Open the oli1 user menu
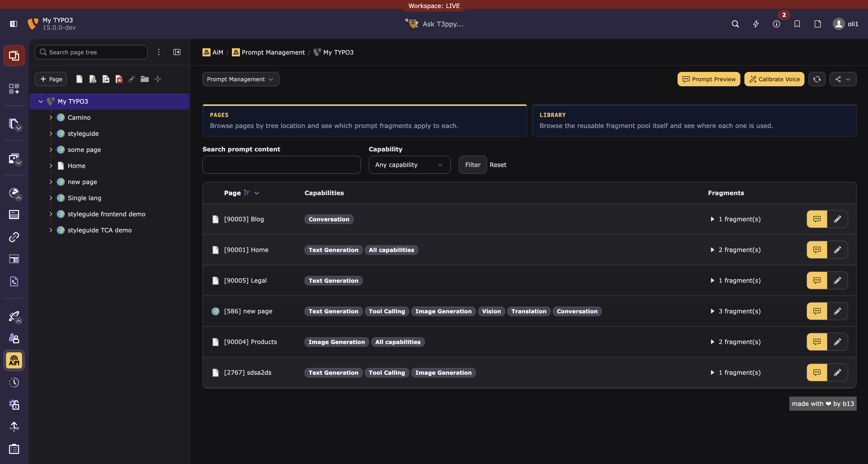 [x=845, y=24]
